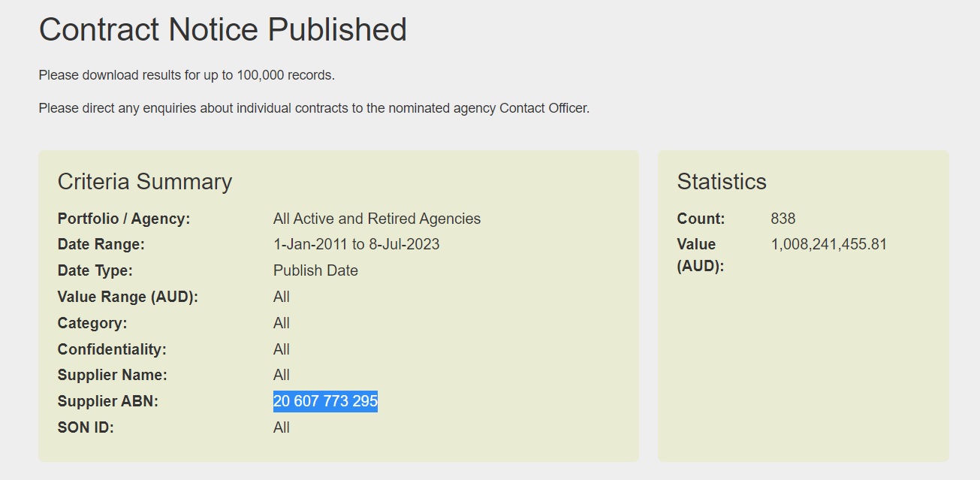Viewport: 980px width, 480px height.
Task: Click the Supplier Name label
Action: click(112, 375)
